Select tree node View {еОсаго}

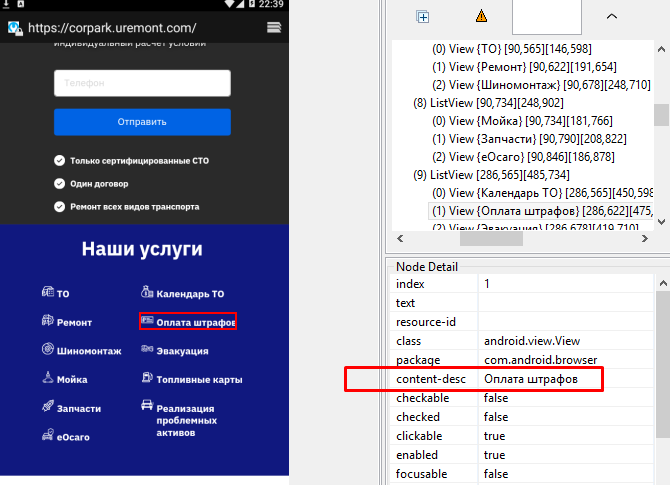pos(523,157)
